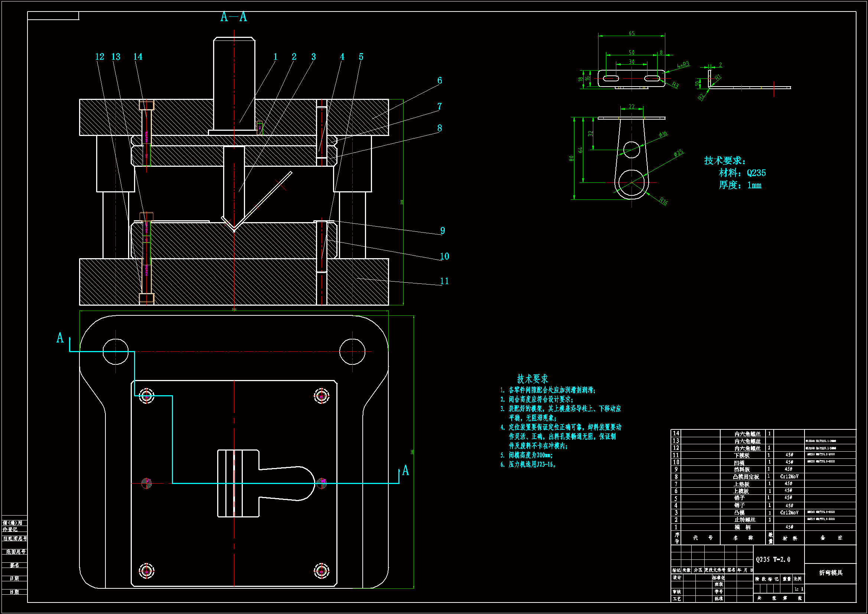Click the top-left guide post circle in plan view

point(115,352)
